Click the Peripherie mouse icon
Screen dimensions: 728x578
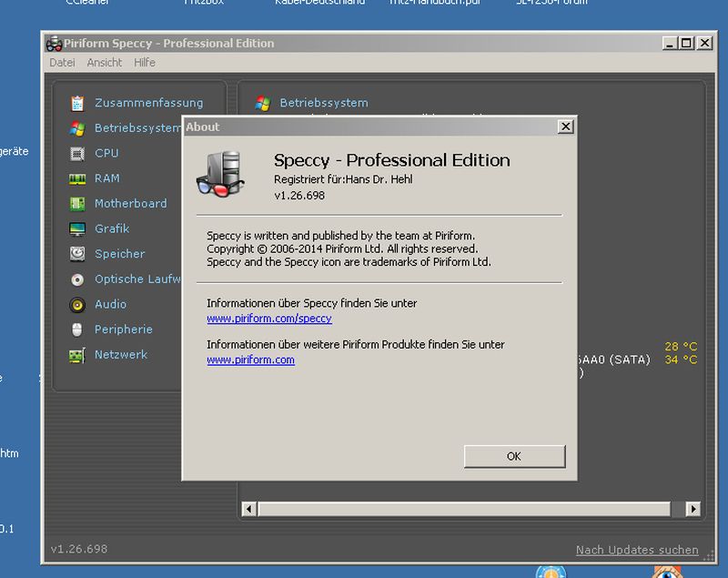(x=77, y=330)
